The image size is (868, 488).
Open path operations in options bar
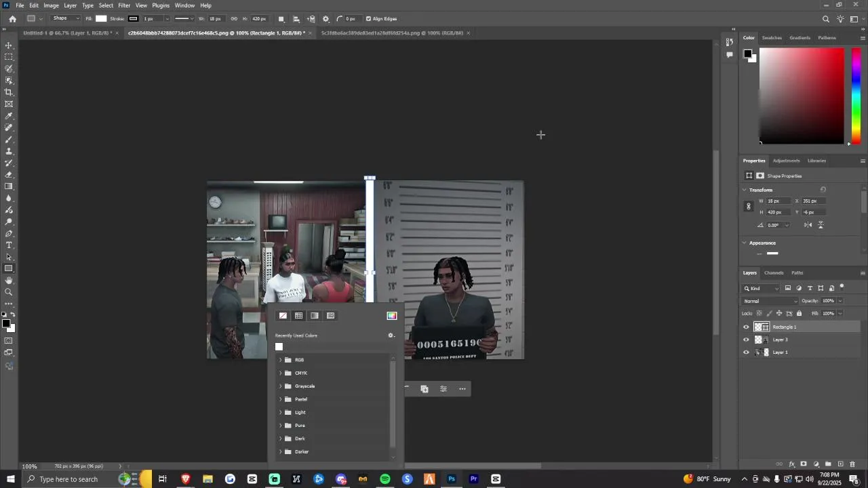tap(281, 19)
